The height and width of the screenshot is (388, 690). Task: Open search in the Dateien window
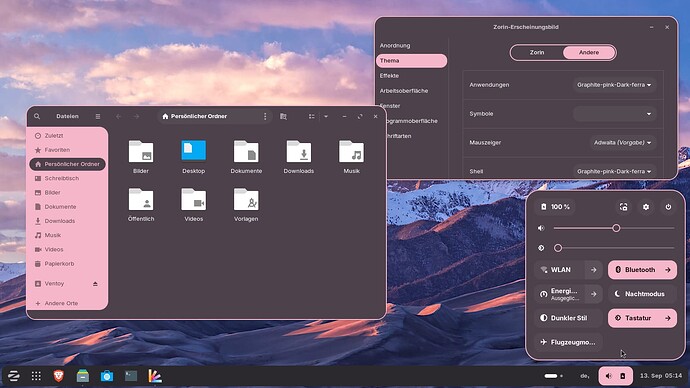pos(37,116)
